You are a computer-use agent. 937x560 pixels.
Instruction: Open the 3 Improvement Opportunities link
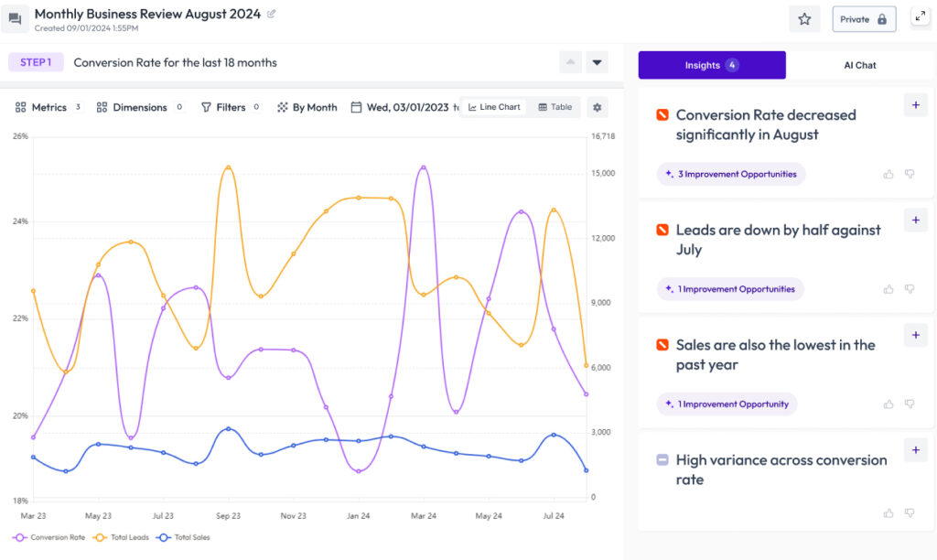(x=729, y=174)
